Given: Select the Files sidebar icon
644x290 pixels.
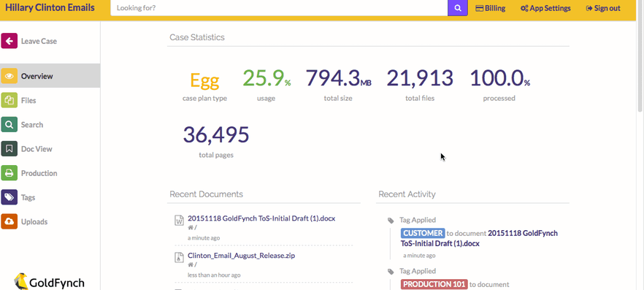Looking at the screenshot, I should click(x=9, y=100).
